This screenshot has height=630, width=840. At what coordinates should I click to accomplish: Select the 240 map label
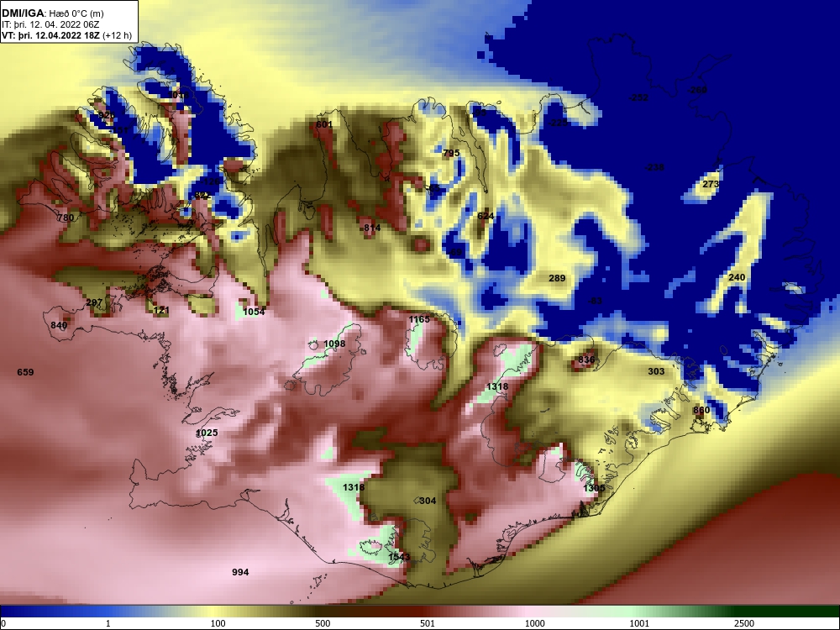(x=737, y=277)
